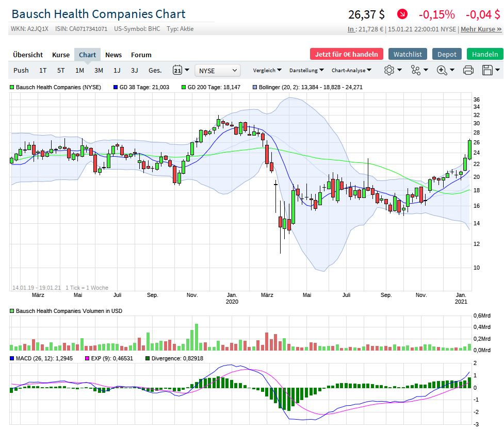Open the Forum tab
This screenshot has width=504, height=431.
(x=141, y=54)
